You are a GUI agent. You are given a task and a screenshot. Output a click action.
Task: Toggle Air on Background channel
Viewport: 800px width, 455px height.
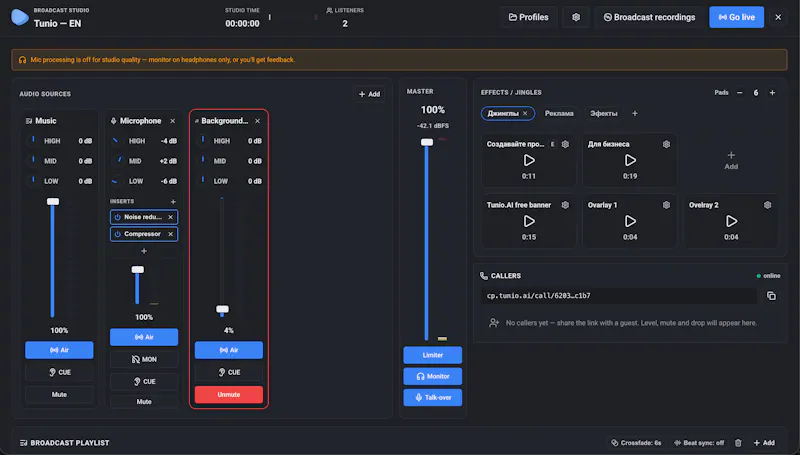(x=229, y=350)
